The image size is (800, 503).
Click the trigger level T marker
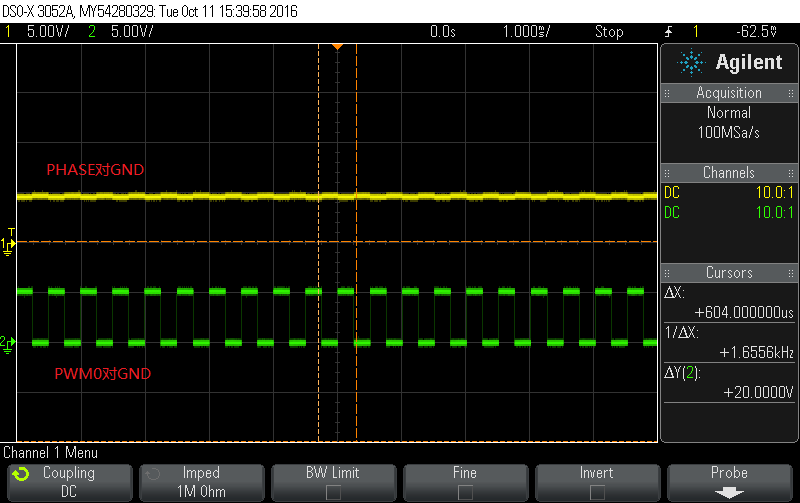(11, 232)
